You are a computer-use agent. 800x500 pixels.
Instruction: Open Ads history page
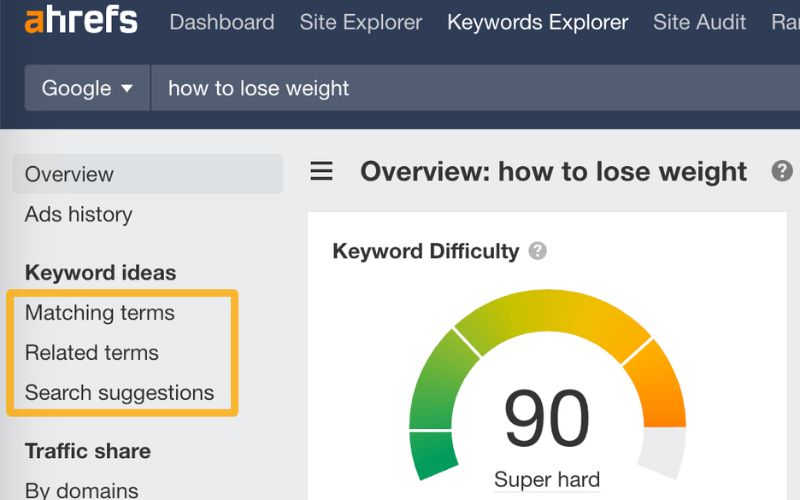pyautogui.click(x=79, y=214)
